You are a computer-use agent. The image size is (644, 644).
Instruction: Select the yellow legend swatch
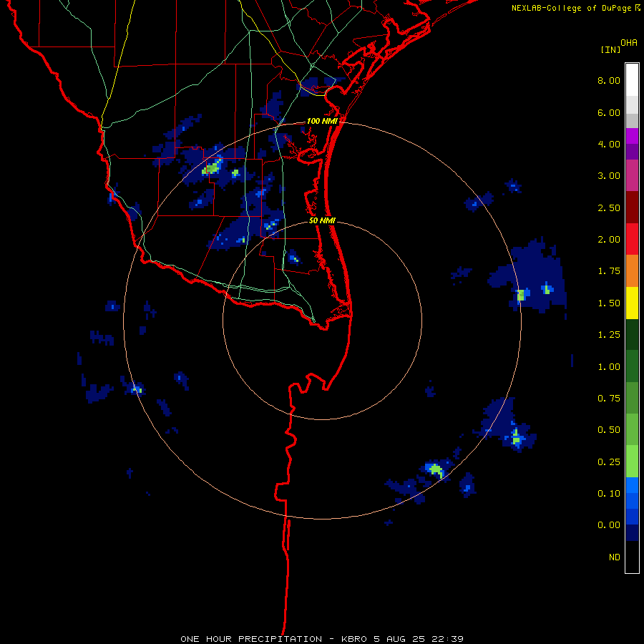click(x=632, y=303)
